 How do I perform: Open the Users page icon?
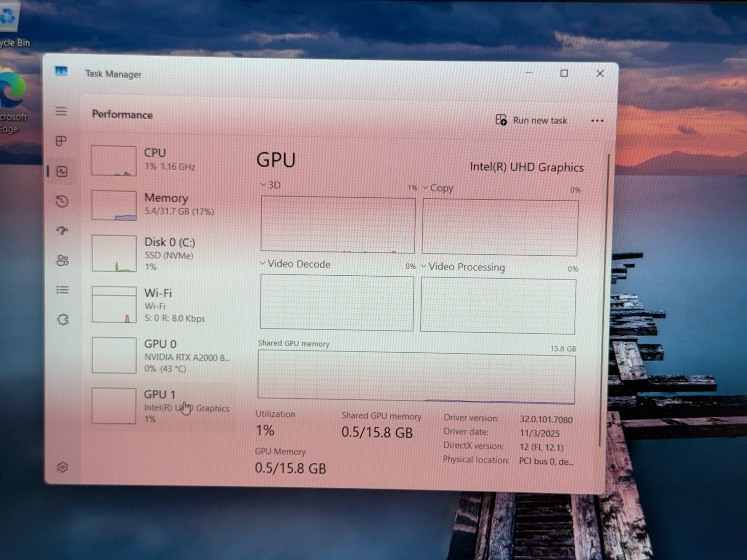63,260
